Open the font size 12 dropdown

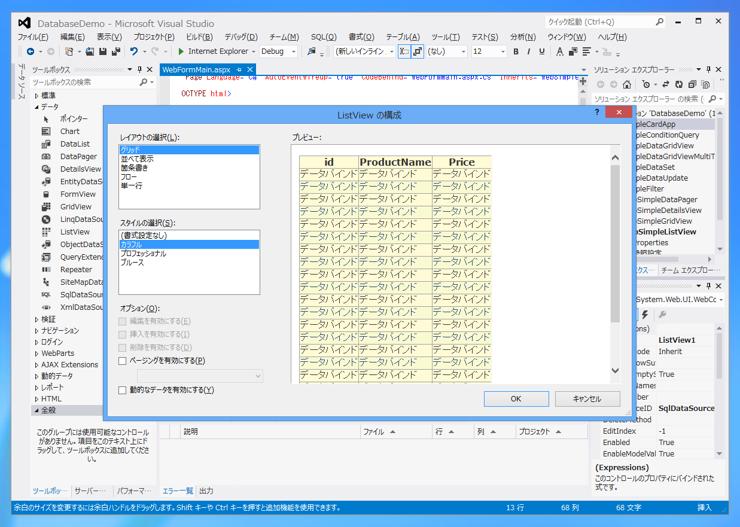click(x=503, y=51)
